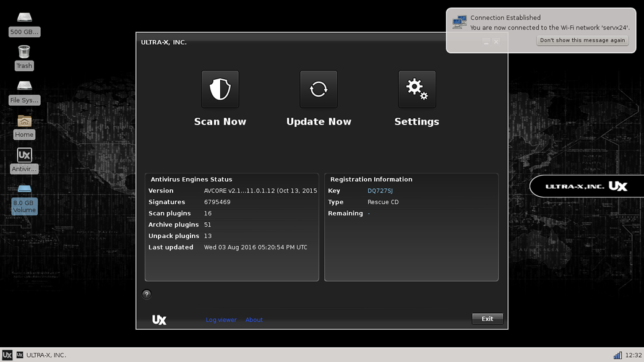Screen dimensions: 644x362
Task: Click the About link
Action: click(254, 320)
